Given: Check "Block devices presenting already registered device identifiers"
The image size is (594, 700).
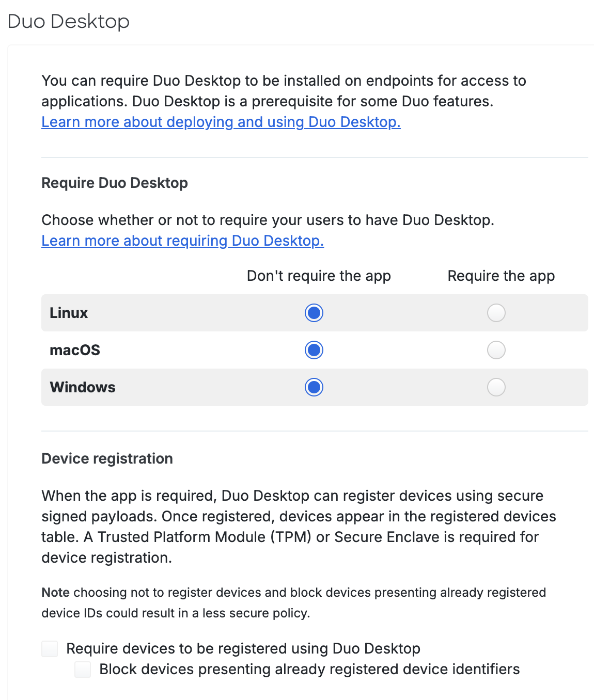Looking at the screenshot, I should click(x=83, y=670).
